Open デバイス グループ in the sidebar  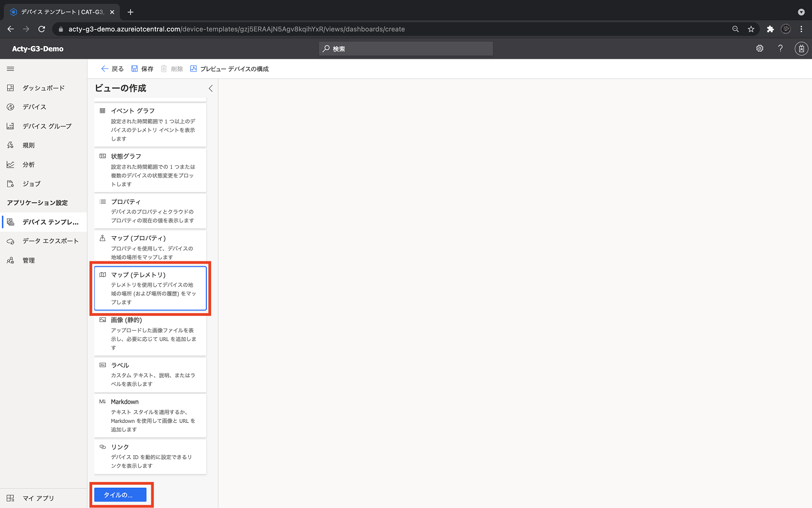(x=43, y=126)
